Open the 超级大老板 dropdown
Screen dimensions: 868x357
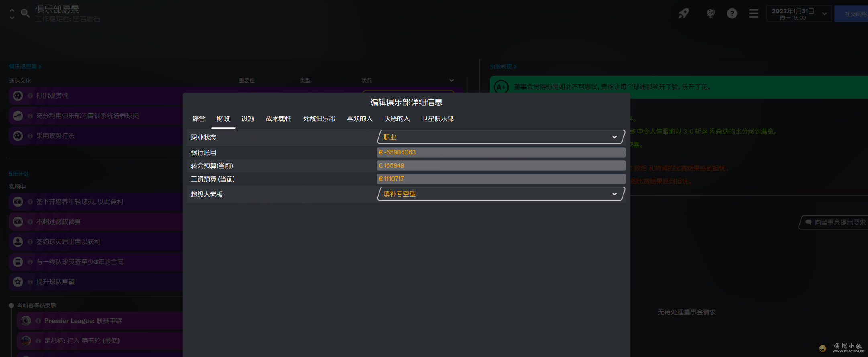[501, 194]
